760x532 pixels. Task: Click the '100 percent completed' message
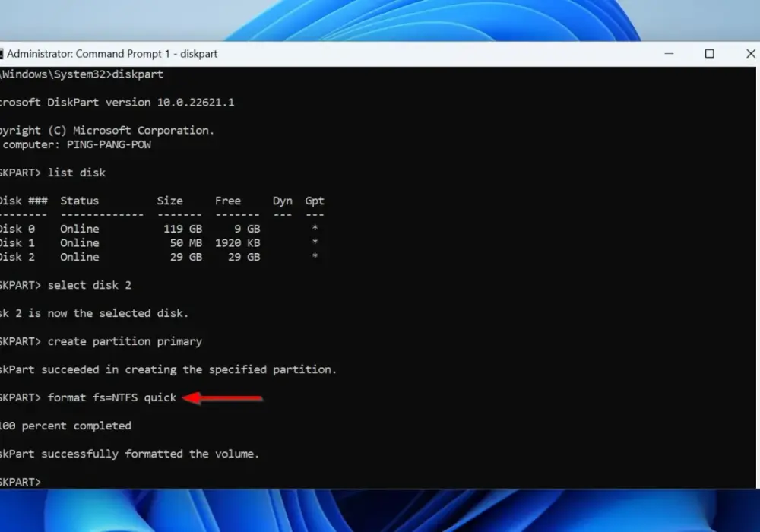(x=65, y=426)
